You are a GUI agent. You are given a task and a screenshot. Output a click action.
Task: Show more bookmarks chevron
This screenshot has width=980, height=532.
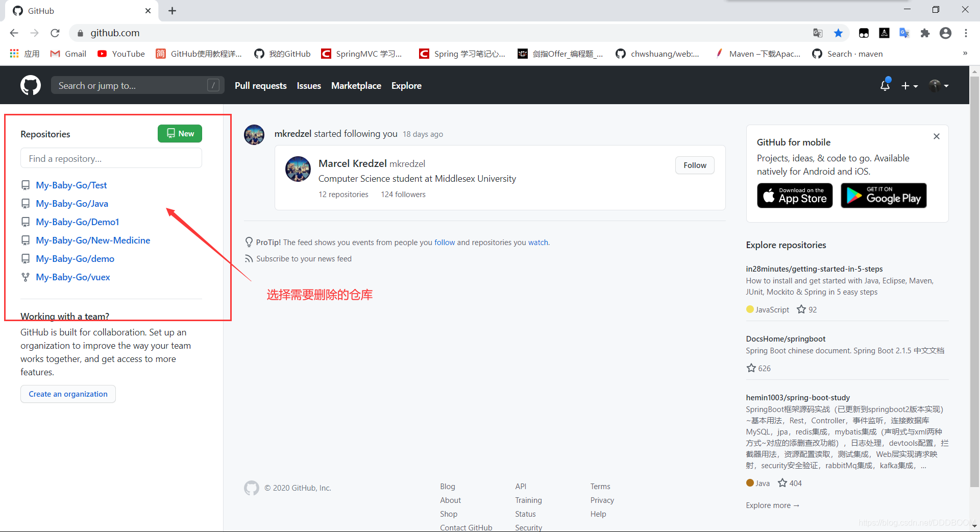965,53
